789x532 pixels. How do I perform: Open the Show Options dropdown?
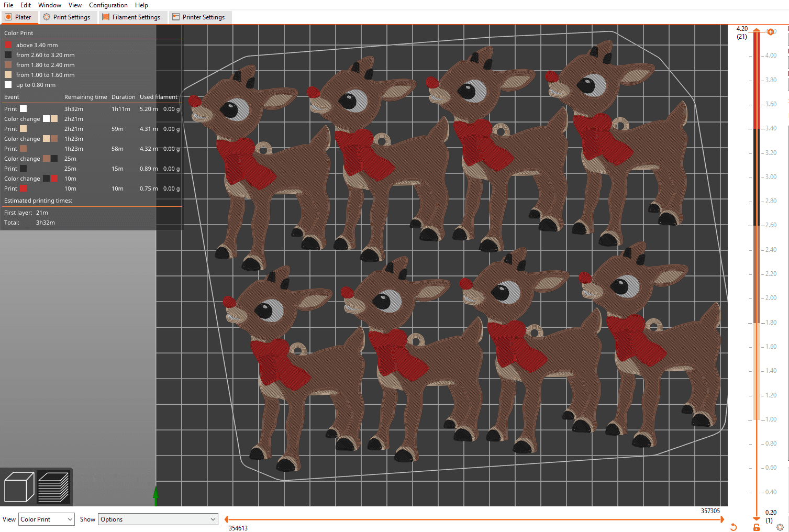[x=158, y=519]
